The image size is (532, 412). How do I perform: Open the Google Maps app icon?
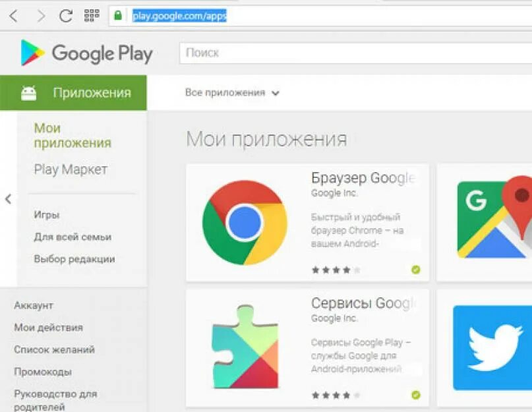point(494,217)
